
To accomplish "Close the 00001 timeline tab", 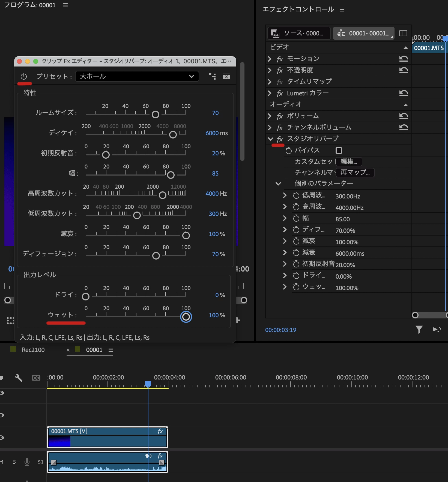I will pyautogui.click(x=68, y=350).
